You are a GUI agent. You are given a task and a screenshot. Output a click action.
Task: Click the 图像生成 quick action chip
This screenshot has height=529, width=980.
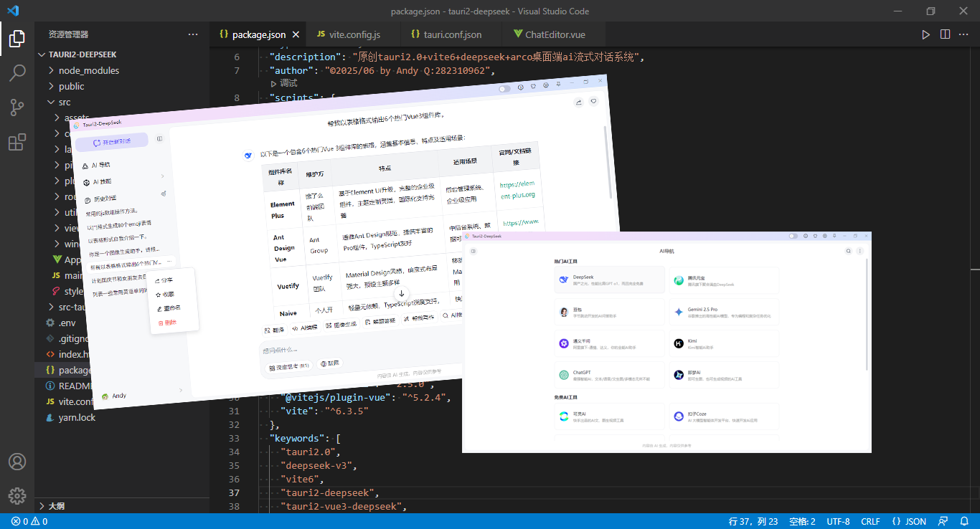pyautogui.click(x=341, y=325)
